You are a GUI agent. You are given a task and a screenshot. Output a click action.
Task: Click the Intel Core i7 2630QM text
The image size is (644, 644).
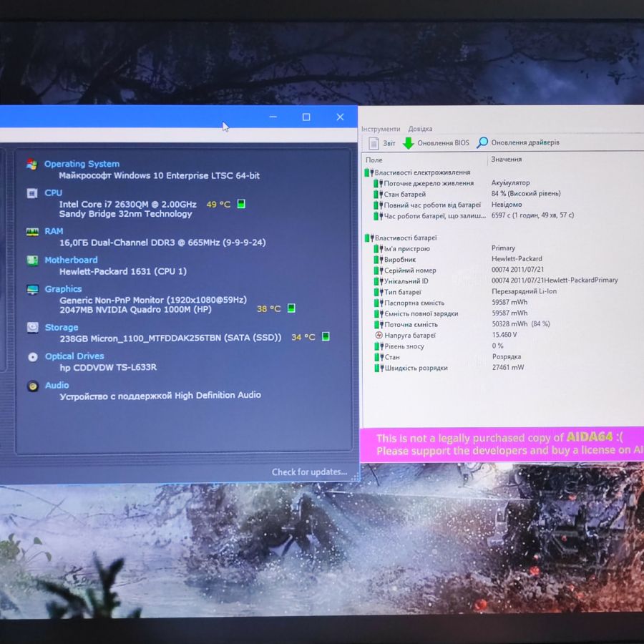[x=128, y=204]
